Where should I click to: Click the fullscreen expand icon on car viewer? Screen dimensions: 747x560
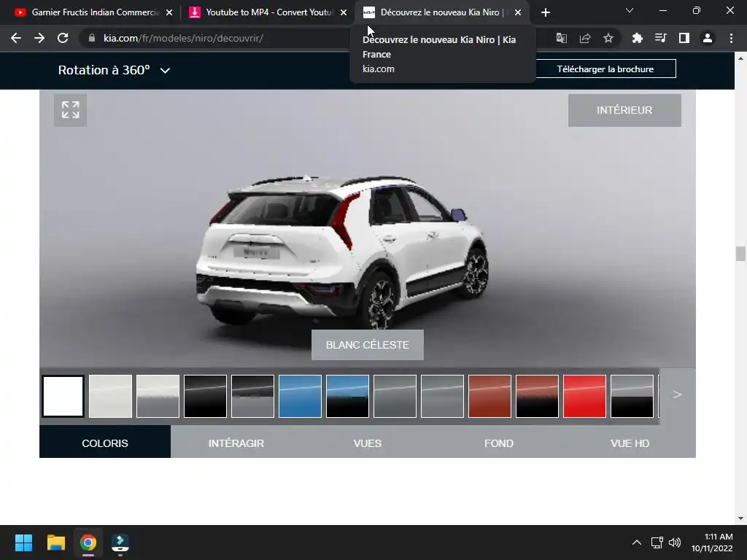pyautogui.click(x=70, y=110)
